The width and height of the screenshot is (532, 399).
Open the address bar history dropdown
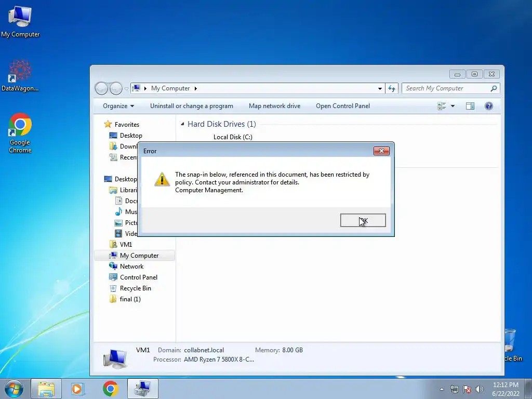[x=380, y=88]
